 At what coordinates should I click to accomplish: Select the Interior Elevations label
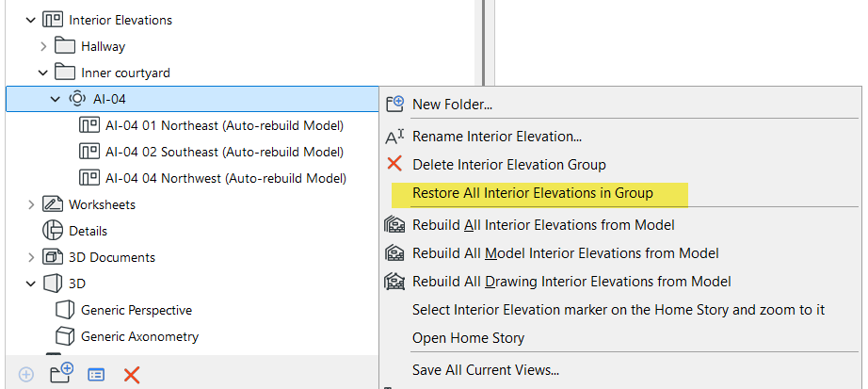(x=121, y=20)
